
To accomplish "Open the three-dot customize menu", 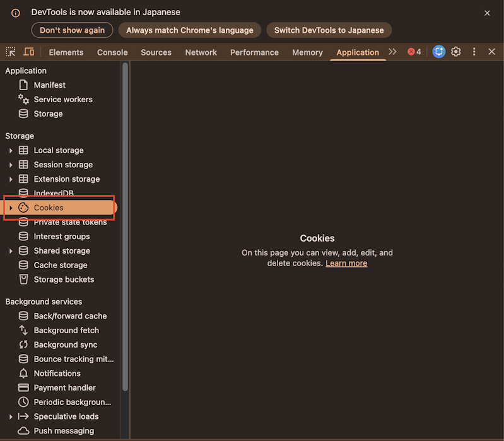I will pos(474,52).
